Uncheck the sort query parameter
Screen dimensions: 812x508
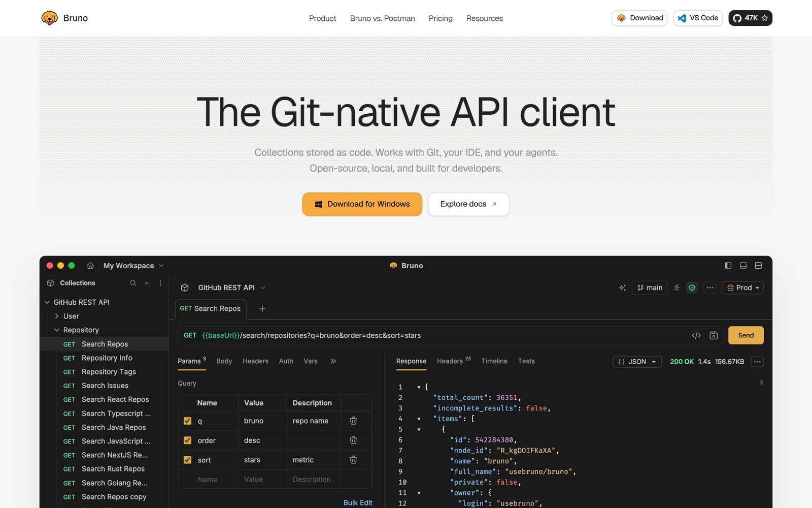(x=188, y=460)
